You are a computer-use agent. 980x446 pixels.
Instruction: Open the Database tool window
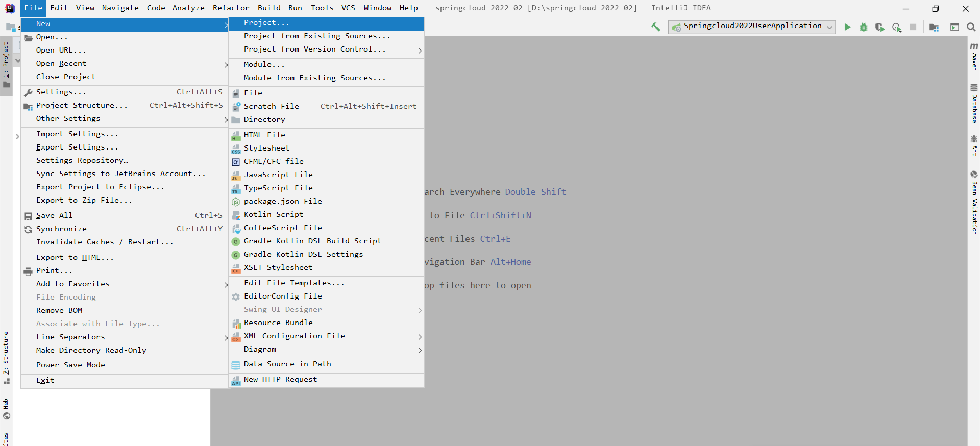(x=974, y=104)
